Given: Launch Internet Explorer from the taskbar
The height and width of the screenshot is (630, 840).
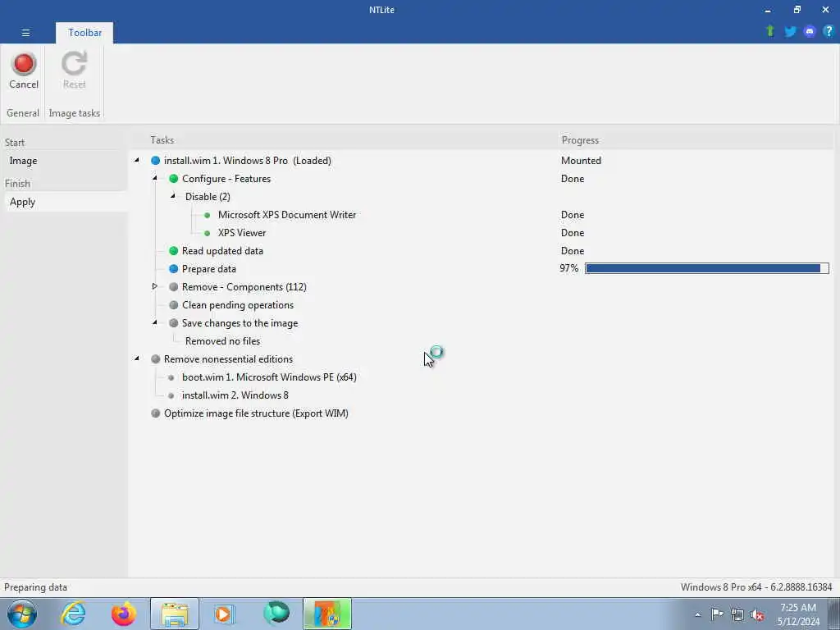Looking at the screenshot, I should pyautogui.click(x=73, y=614).
